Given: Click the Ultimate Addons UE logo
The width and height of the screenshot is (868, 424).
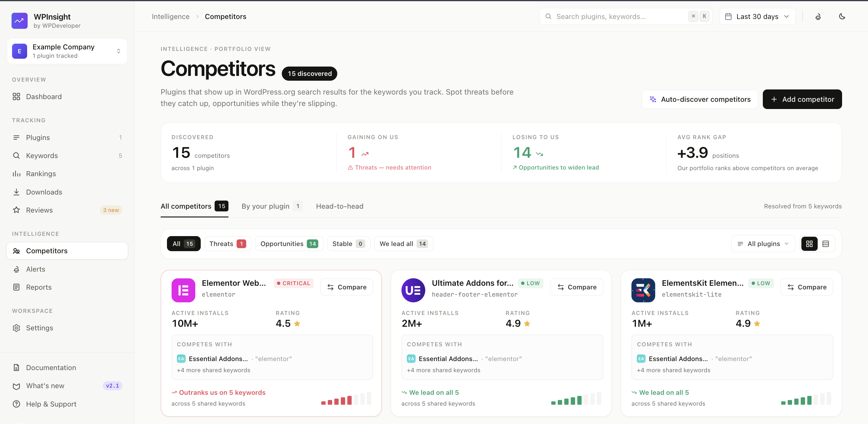Looking at the screenshot, I should coord(413,290).
